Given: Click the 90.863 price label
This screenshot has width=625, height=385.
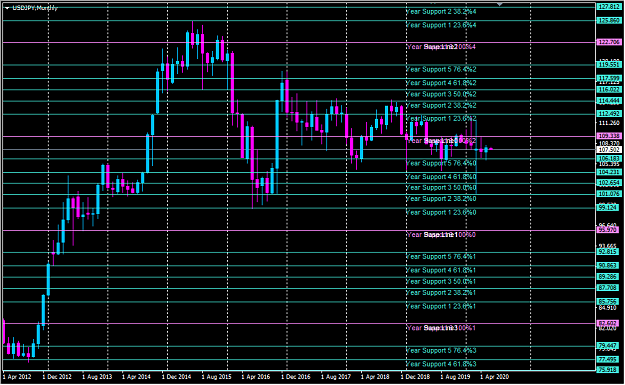Looking at the screenshot, I should (x=609, y=265).
